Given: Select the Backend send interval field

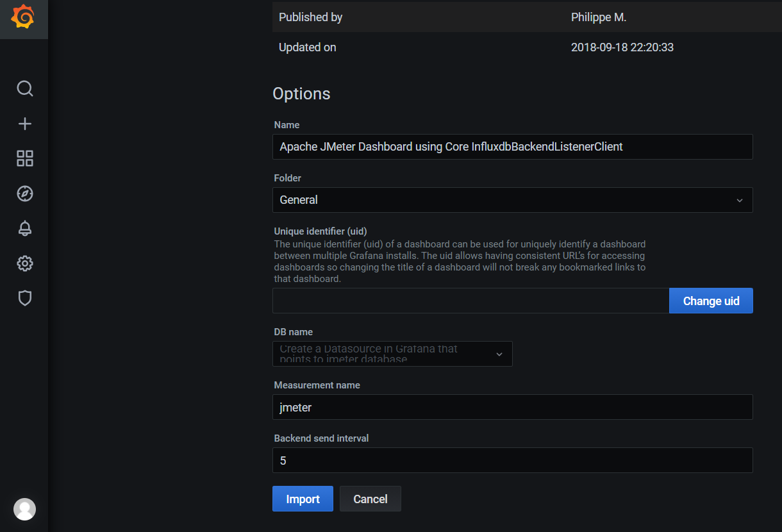Looking at the screenshot, I should pyautogui.click(x=512, y=460).
